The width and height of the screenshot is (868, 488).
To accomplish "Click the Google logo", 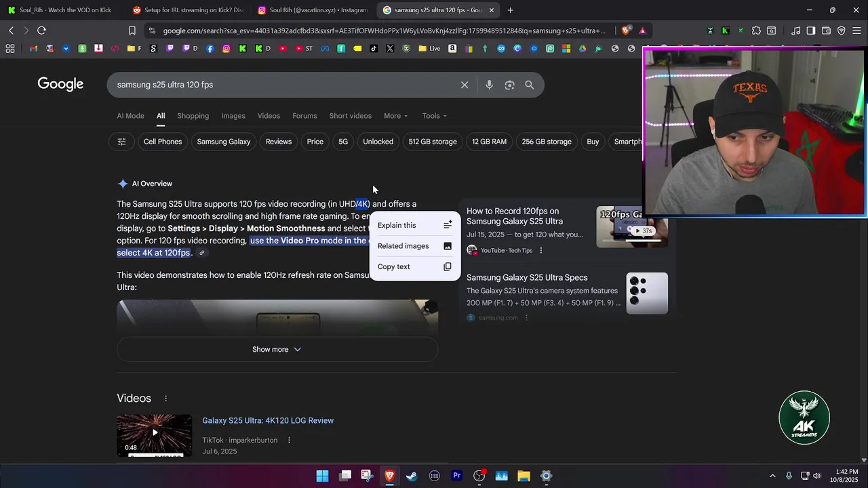I will pos(60,85).
